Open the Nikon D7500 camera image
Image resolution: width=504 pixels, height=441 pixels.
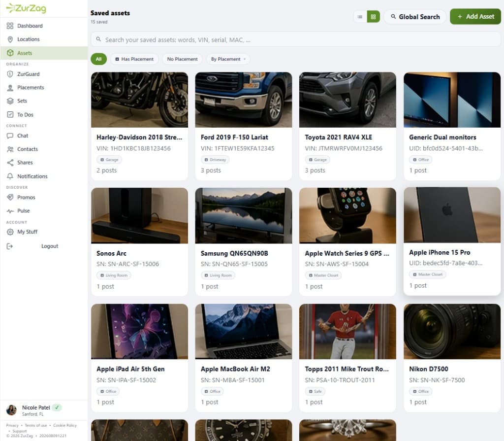(452, 332)
